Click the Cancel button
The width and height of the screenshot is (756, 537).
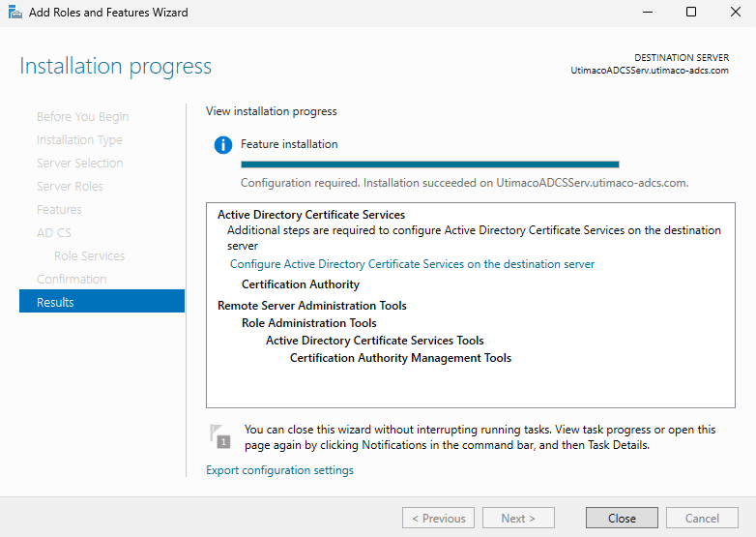(x=702, y=518)
